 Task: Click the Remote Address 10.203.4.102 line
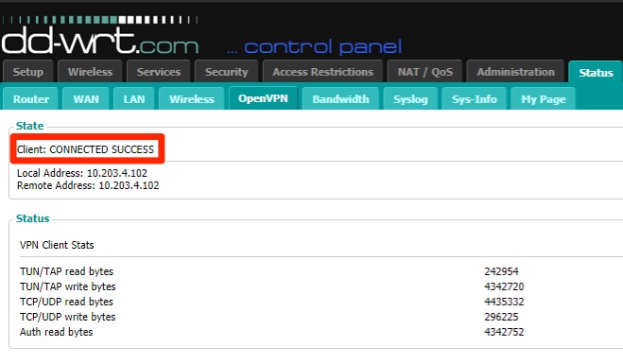[88, 185]
